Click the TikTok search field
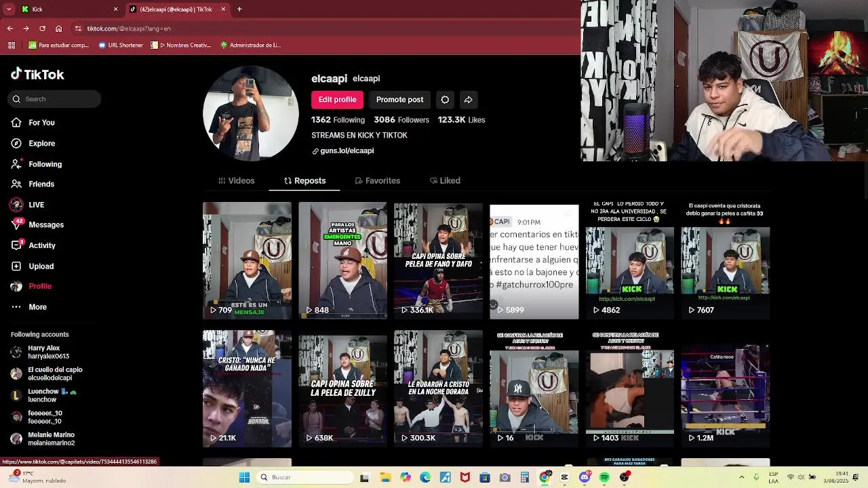 click(55, 99)
